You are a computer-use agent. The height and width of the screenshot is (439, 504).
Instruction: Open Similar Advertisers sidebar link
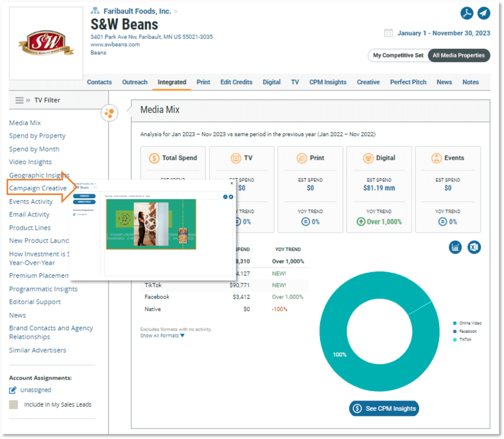[37, 350]
